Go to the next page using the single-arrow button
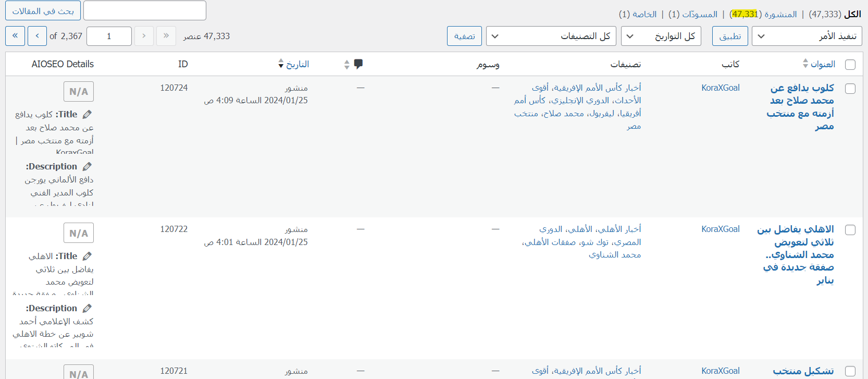 point(37,36)
